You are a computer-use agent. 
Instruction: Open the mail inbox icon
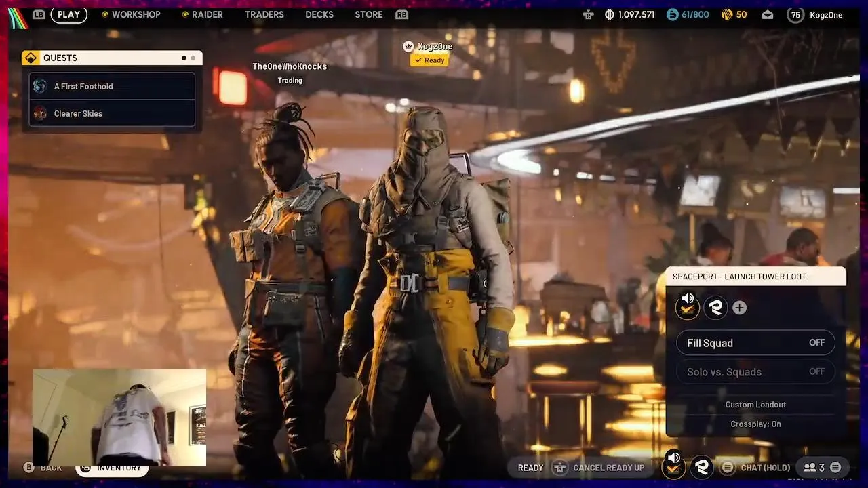[x=767, y=14]
